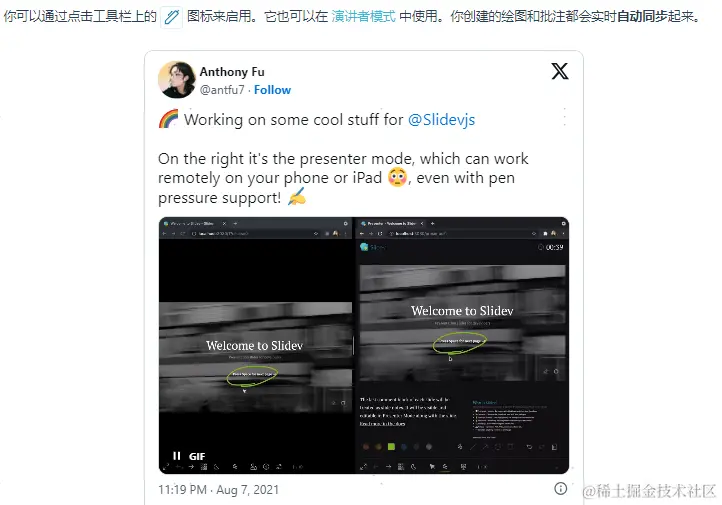Click Anthony Fu's profile avatar
This screenshot has height=505, width=722.
click(177, 80)
